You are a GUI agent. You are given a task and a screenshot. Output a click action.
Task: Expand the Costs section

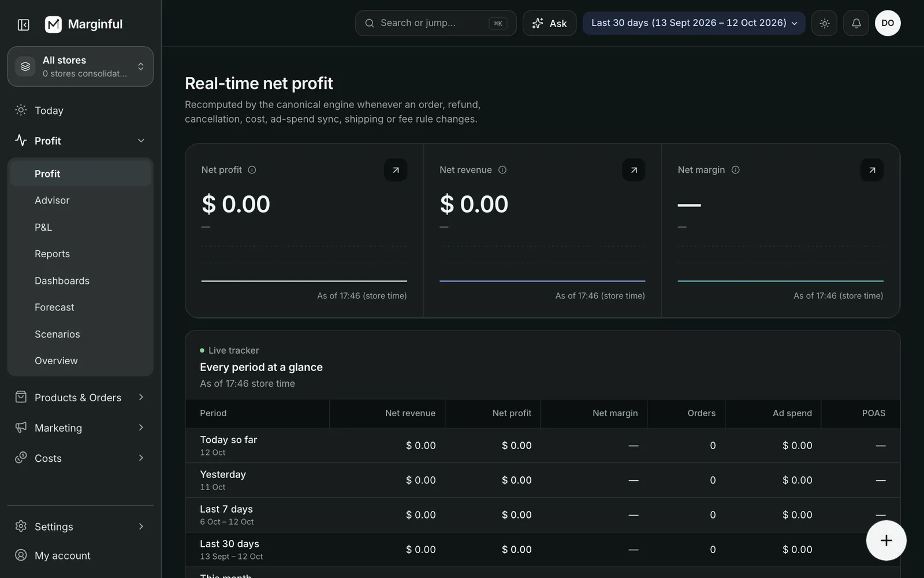click(80, 458)
